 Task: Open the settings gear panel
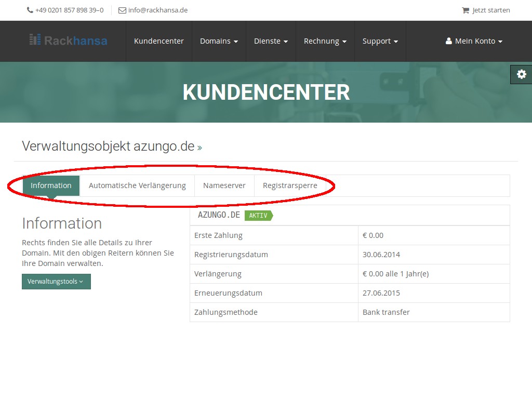tap(522, 74)
